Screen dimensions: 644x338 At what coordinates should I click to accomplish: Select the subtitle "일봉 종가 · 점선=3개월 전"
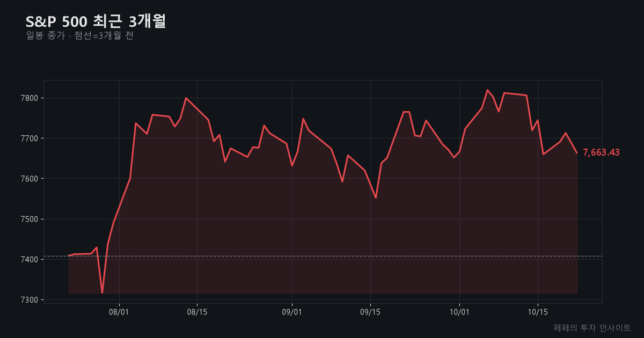point(79,36)
